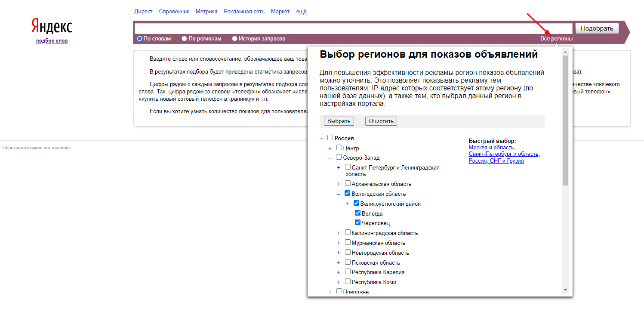
Task: Click the Яндекс logo
Action: [x=52, y=27]
